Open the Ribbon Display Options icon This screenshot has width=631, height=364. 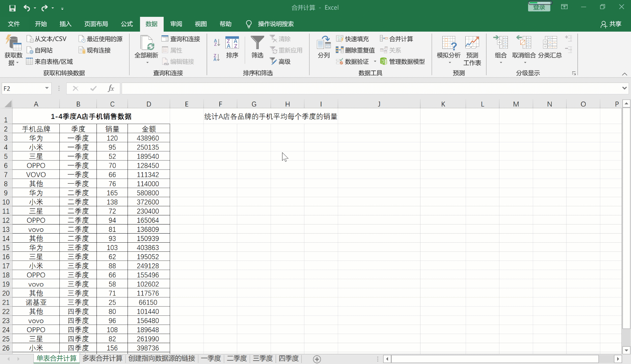564,7
